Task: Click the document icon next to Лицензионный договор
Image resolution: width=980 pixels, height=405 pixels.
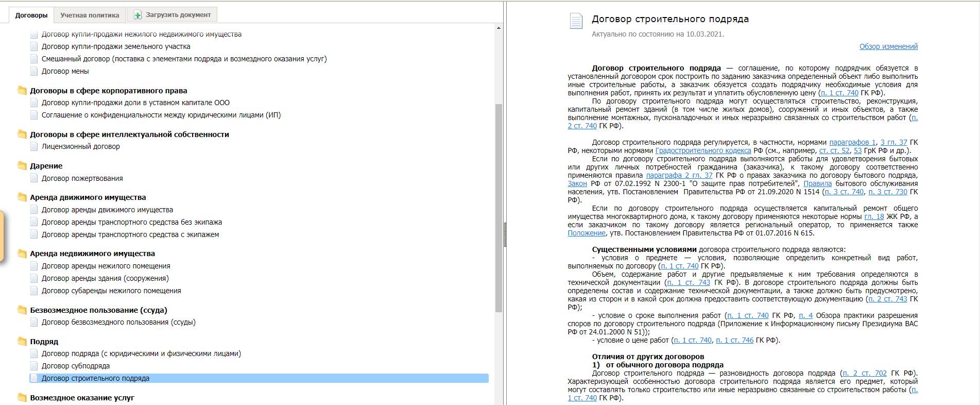Action: click(34, 146)
